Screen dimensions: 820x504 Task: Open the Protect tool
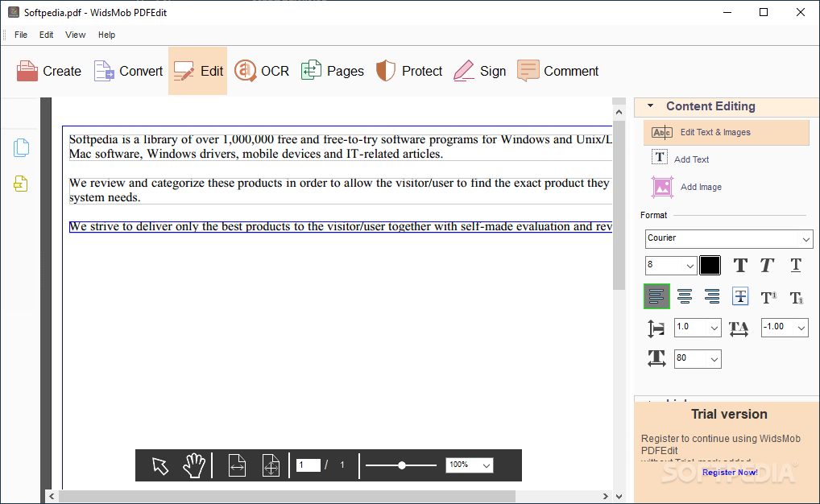(x=409, y=71)
